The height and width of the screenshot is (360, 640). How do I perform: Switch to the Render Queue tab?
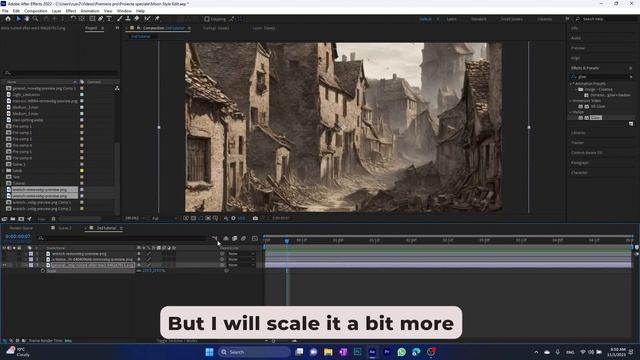pos(21,228)
